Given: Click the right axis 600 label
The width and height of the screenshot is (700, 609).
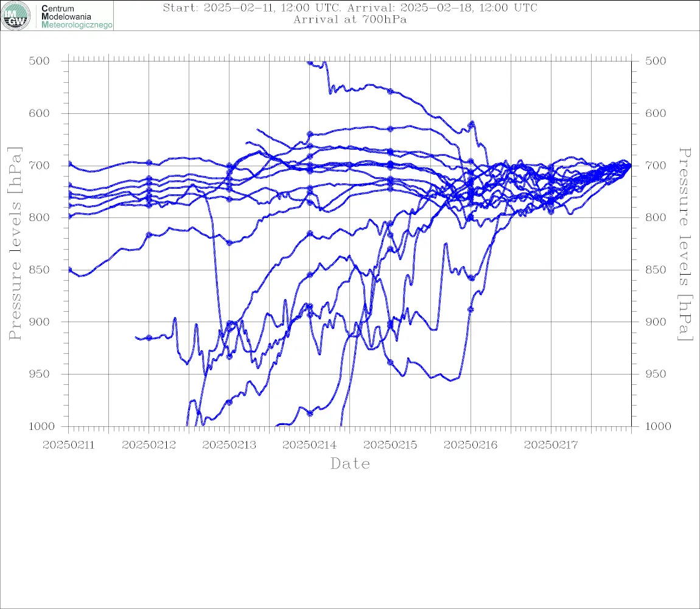Looking at the screenshot, I should [x=656, y=113].
